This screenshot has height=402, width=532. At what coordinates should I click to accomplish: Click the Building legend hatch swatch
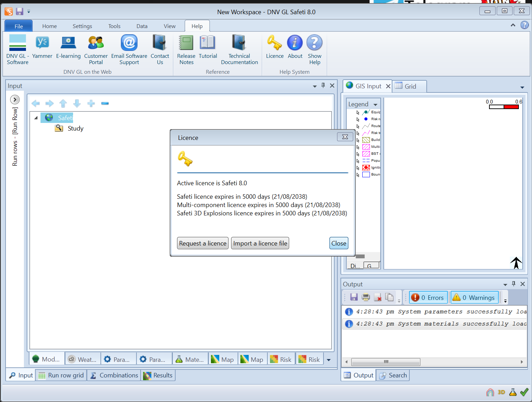[366, 140]
